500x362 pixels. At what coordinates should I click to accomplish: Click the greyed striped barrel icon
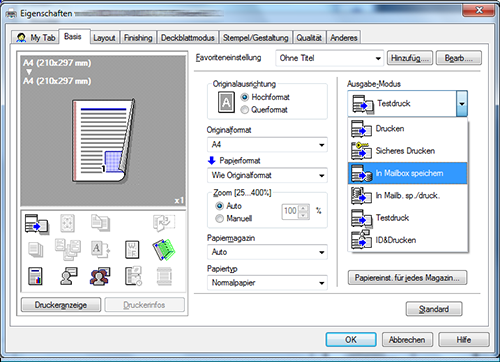(x=164, y=276)
